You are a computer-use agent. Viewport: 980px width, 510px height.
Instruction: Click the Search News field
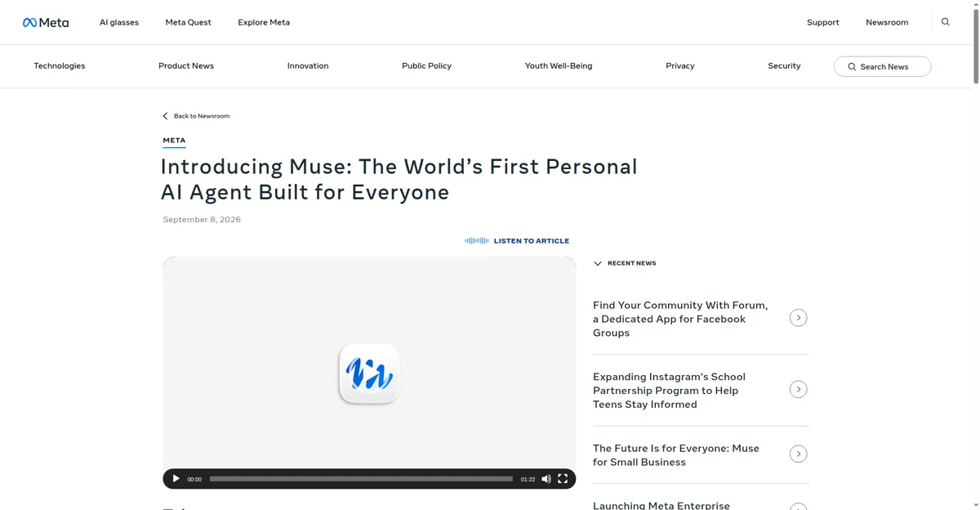tap(882, 66)
